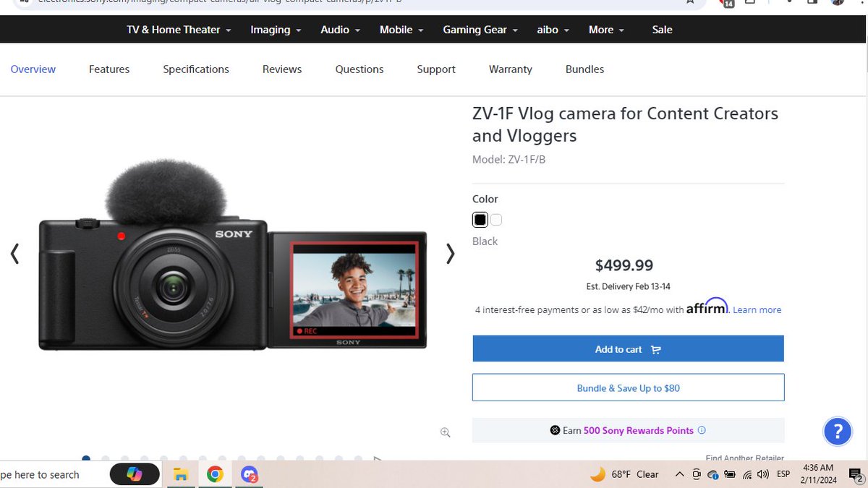Click the battery tray icon
The image size is (868, 488).
tap(730, 474)
